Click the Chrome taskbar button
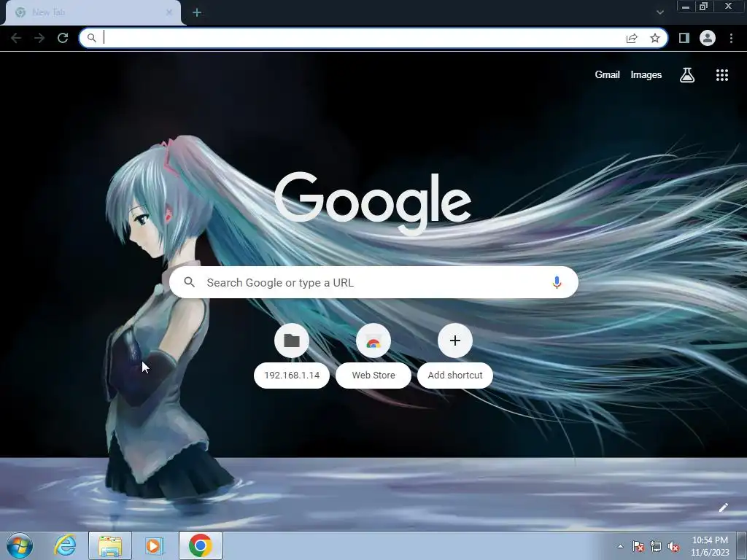 click(x=201, y=545)
